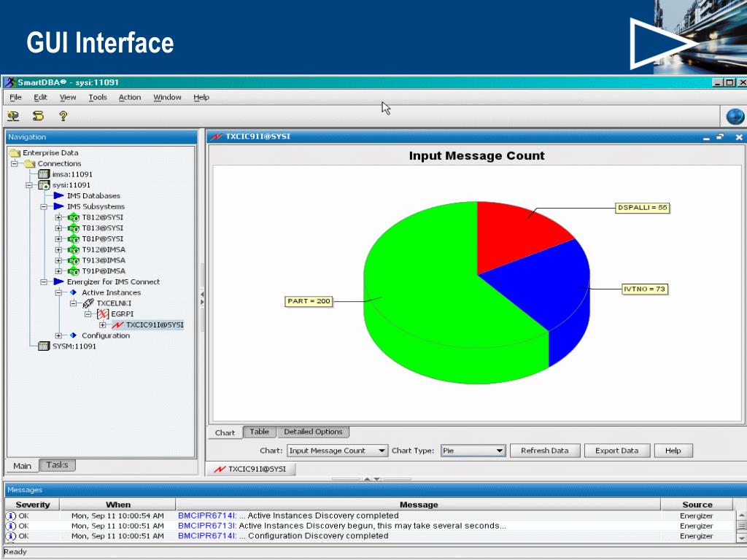Viewport: 747px width, 560px height.
Task: Click the SYSM:11091 server icon
Action: pos(44,346)
